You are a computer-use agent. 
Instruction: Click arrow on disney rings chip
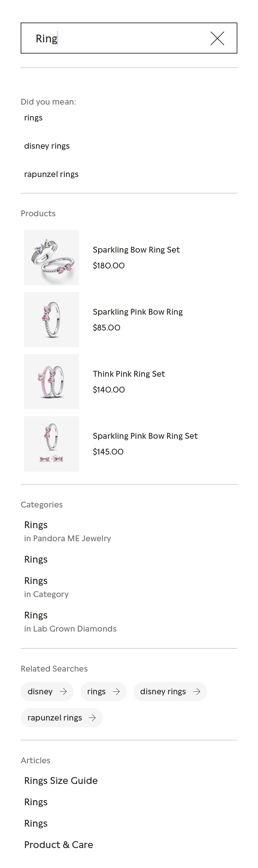pos(197,692)
